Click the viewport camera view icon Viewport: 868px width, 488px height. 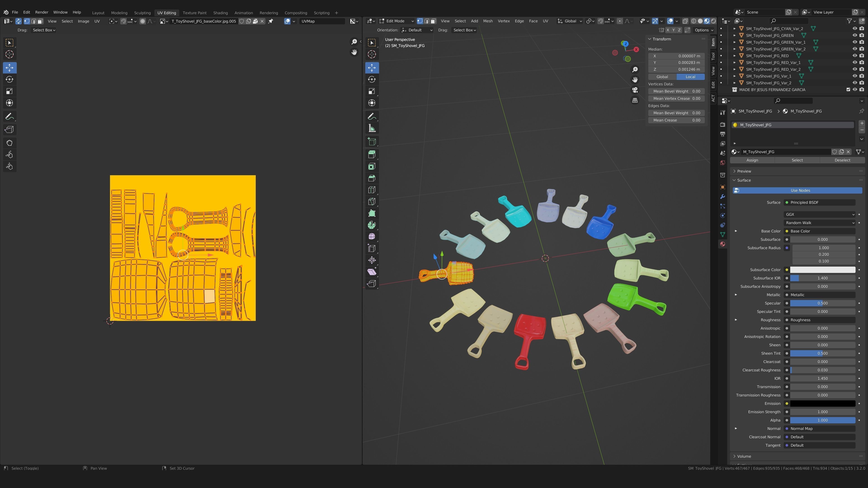(635, 90)
